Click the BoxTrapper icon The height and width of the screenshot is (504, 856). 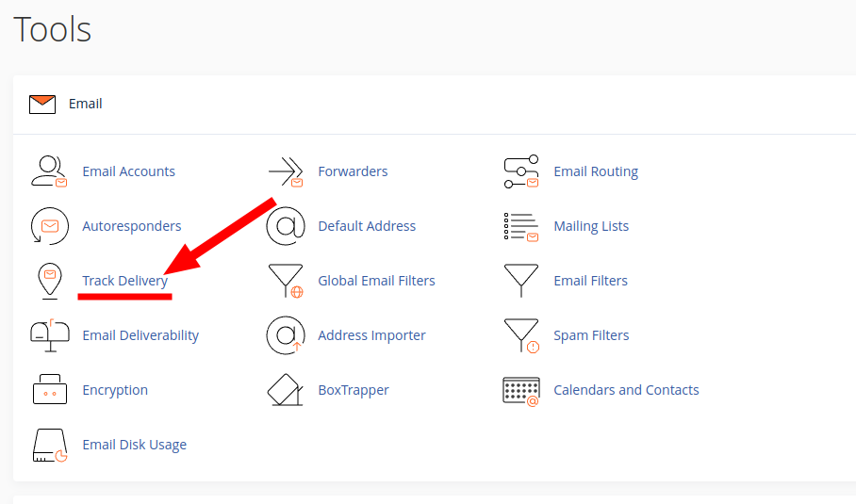point(286,389)
